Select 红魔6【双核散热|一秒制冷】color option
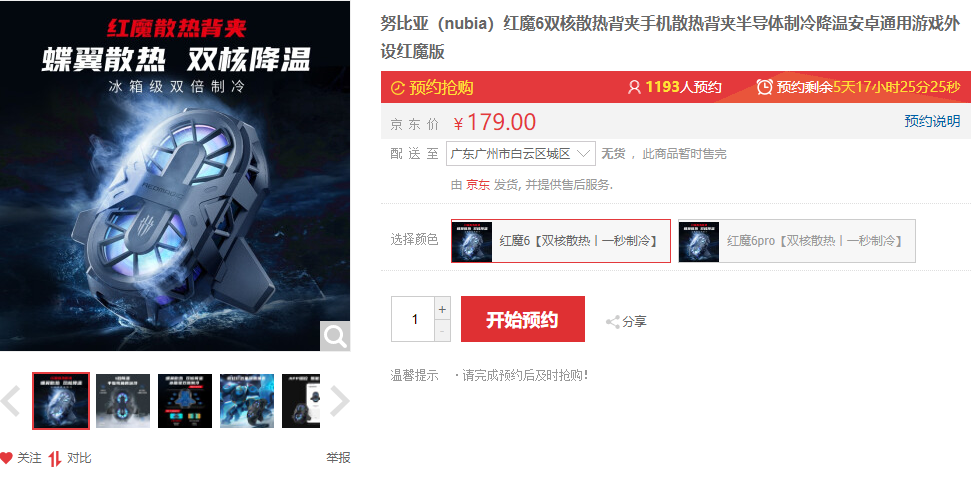This screenshot has width=973, height=496. pyautogui.click(x=561, y=241)
